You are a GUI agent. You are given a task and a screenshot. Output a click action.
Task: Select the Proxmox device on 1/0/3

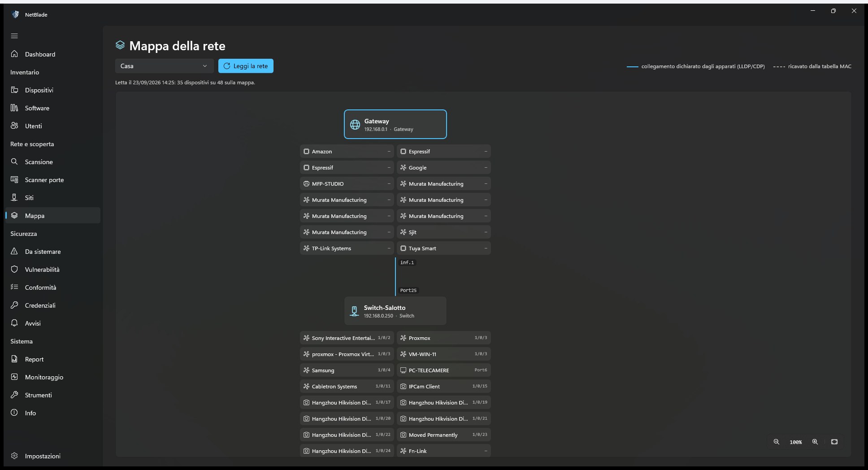click(444, 338)
